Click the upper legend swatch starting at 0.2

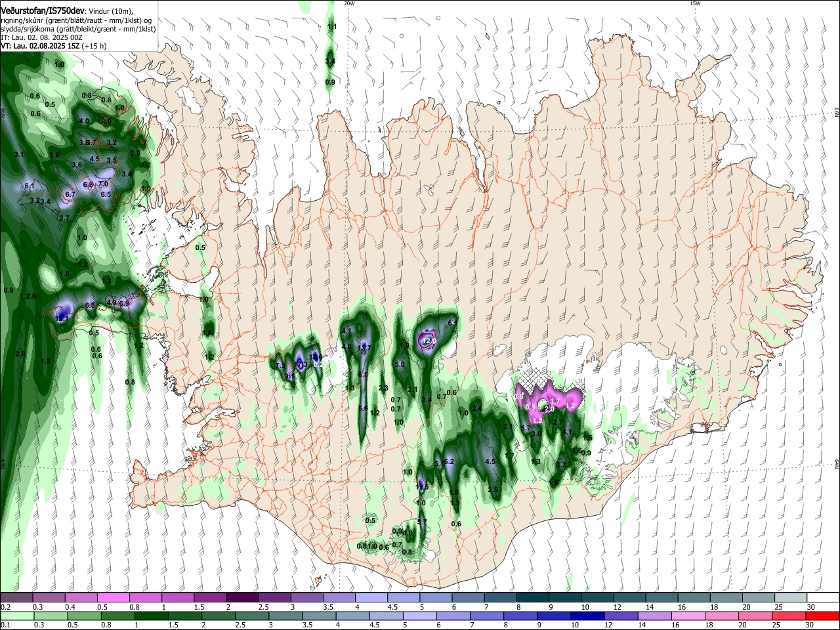(x=16, y=597)
